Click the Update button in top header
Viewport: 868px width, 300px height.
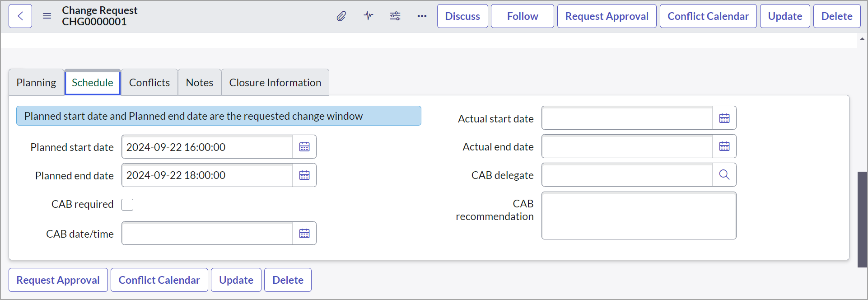pos(785,16)
